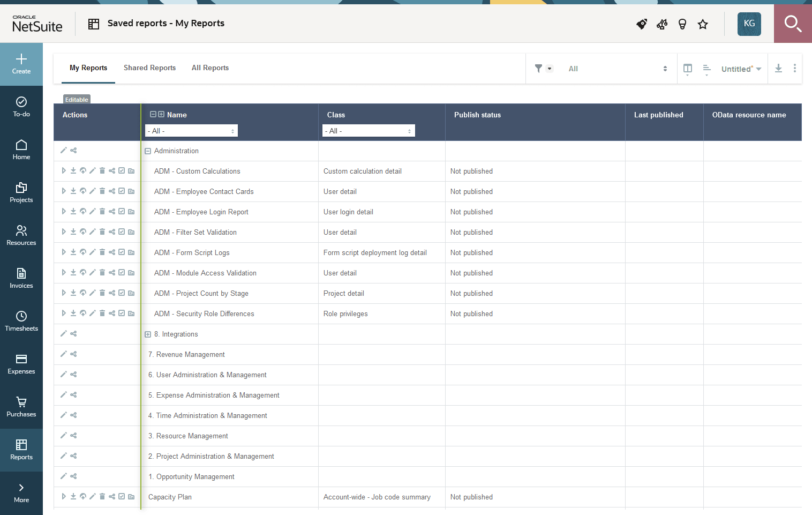
Task: Open the Name column All filter dropdown
Action: coord(191,131)
